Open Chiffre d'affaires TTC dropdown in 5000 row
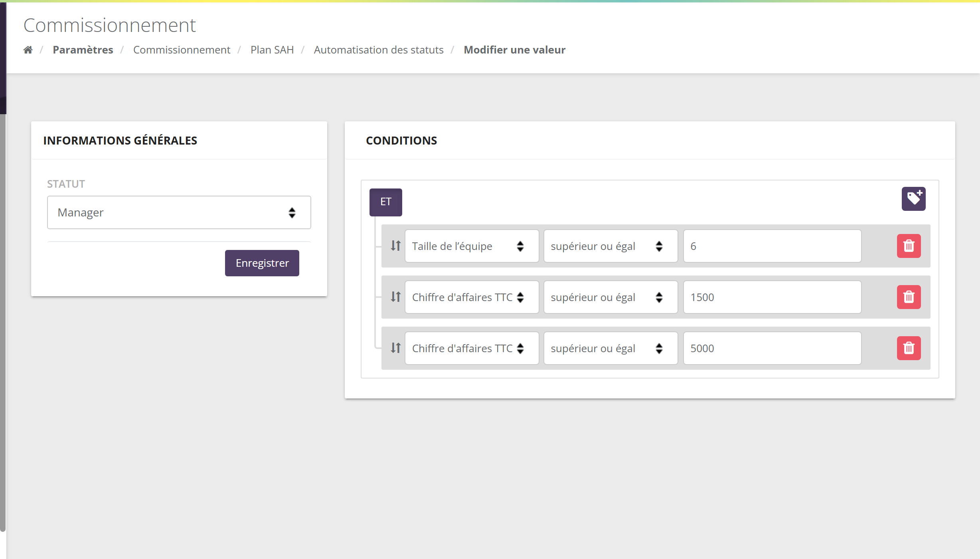Image resolution: width=980 pixels, height=559 pixels. tap(472, 348)
